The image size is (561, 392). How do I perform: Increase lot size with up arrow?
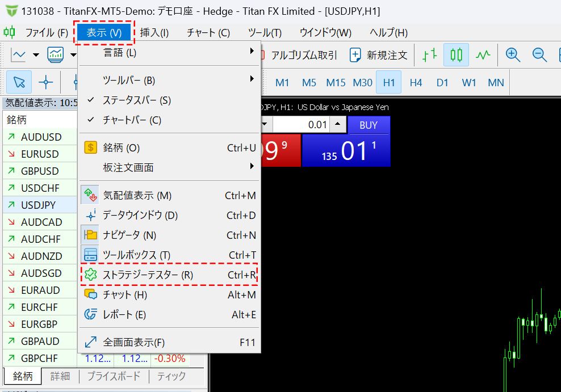pos(337,125)
